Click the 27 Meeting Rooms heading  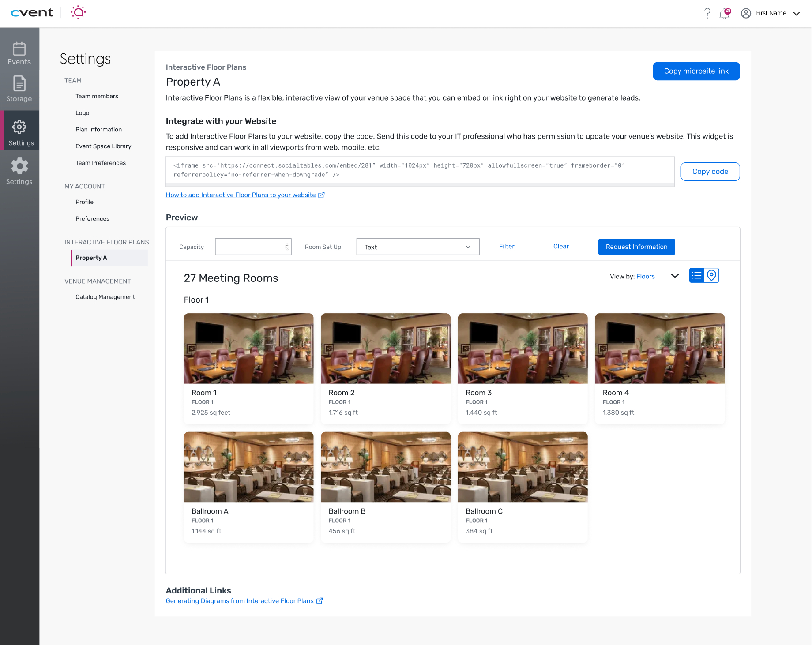(231, 278)
